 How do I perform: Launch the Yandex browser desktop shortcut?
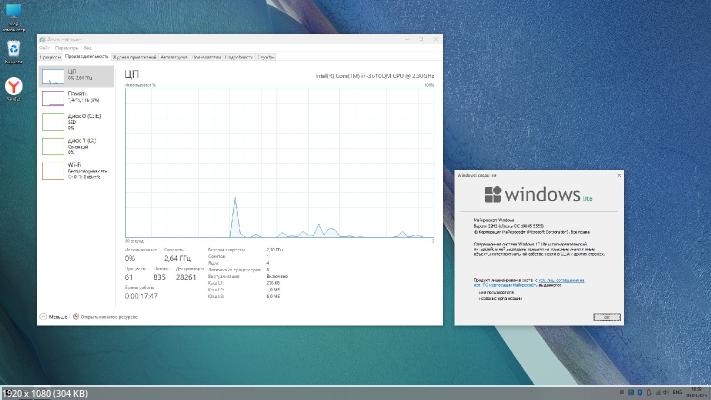14,88
